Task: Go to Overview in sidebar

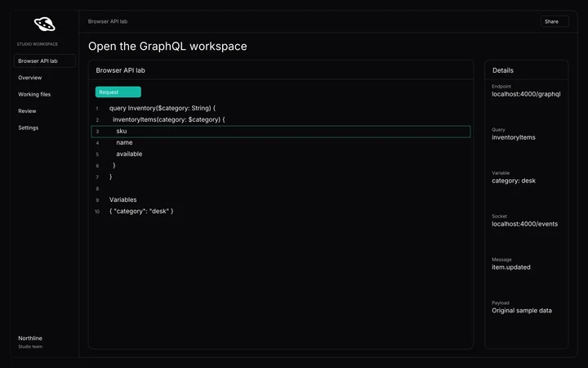Action: pos(30,78)
